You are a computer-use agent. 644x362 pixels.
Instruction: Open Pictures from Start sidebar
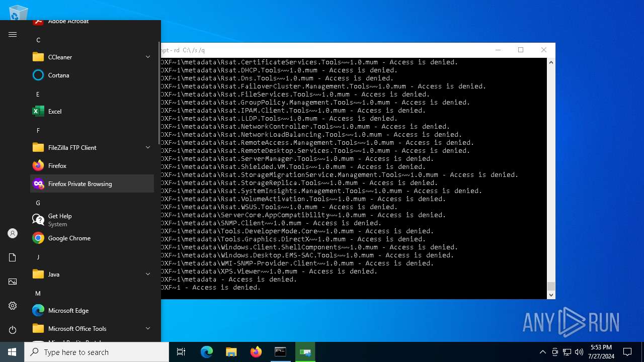pos(13,282)
